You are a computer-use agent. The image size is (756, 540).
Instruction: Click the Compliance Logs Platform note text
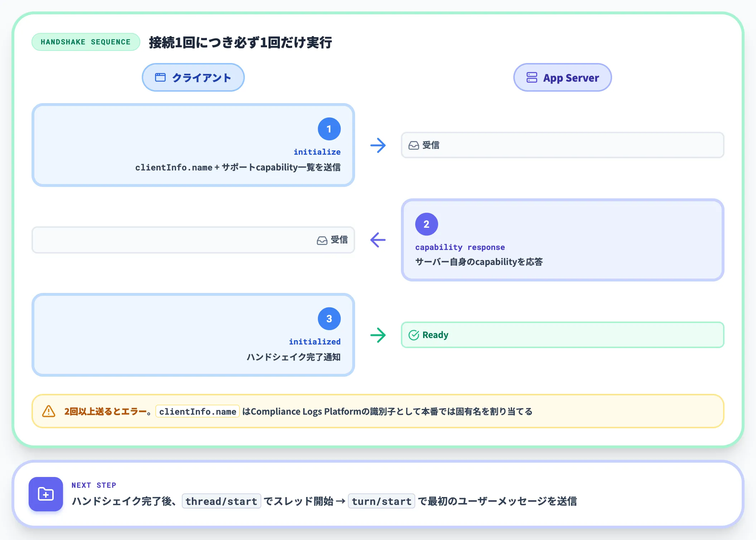click(387, 411)
